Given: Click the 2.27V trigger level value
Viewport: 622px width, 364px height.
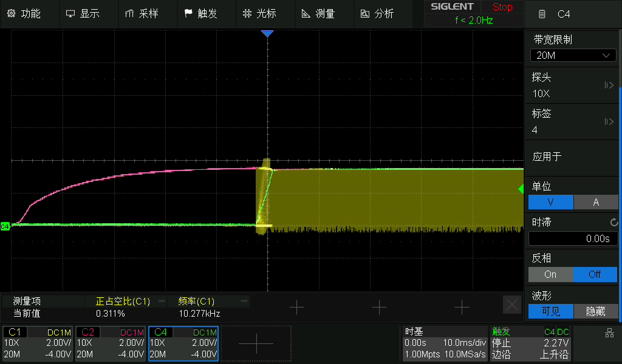Looking at the screenshot, I should point(556,343).
